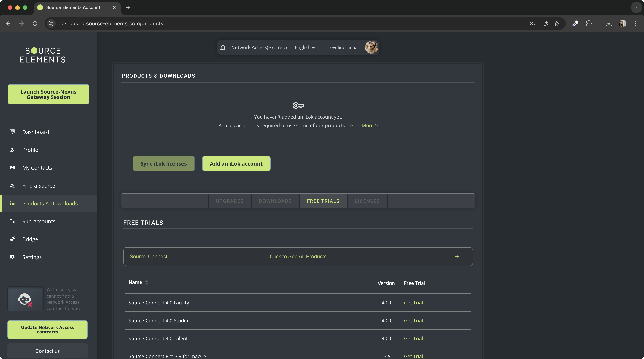Bookmark this page with star icon

point(556,23)
